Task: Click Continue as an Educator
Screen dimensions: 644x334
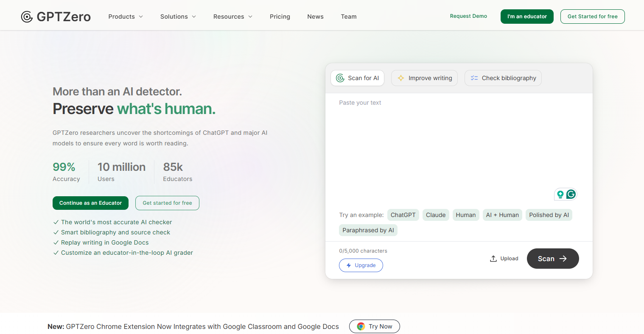Action: click(90, 203)
